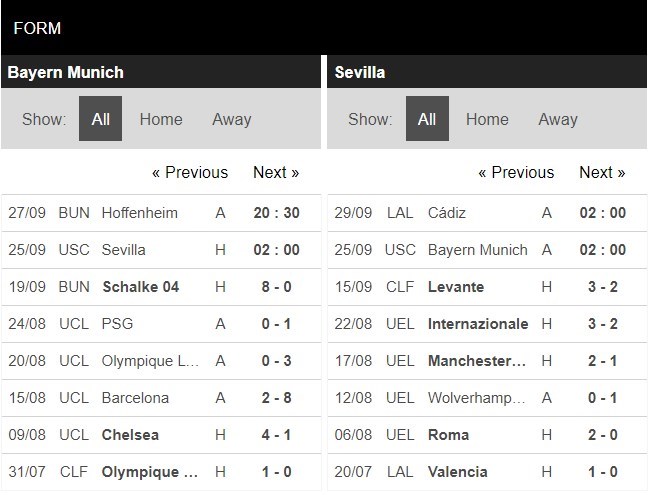Image resolution: width=651 pixels, height=495 pixels.
Task: Select the All tab under Sevilla
Action: [x=427, y=119]
